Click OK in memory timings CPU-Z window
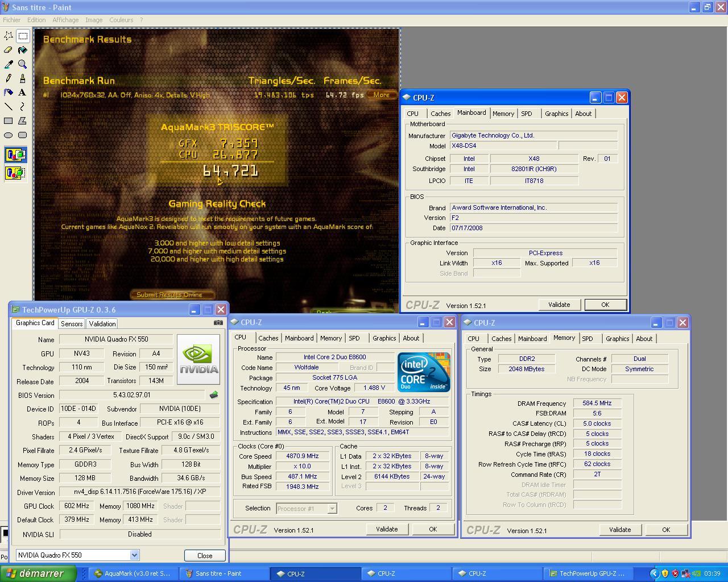This screenshot has width=728, height=582. point(666,530)
